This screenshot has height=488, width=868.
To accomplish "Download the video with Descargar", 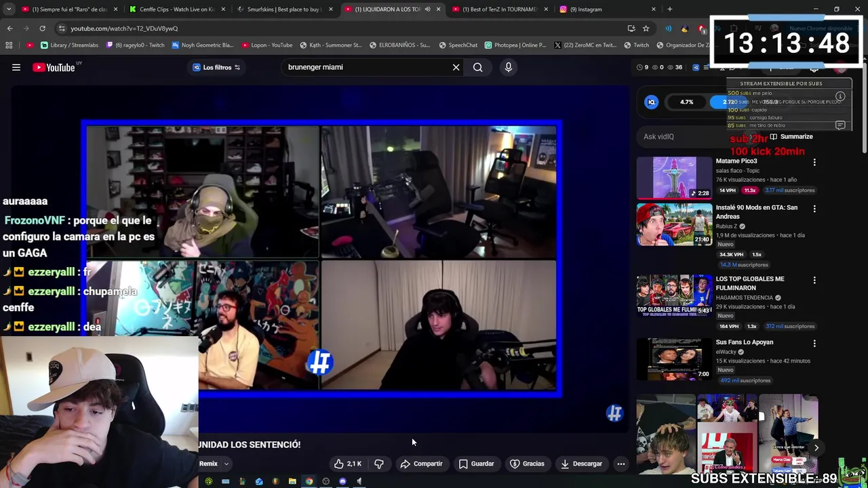I will 581,464.
